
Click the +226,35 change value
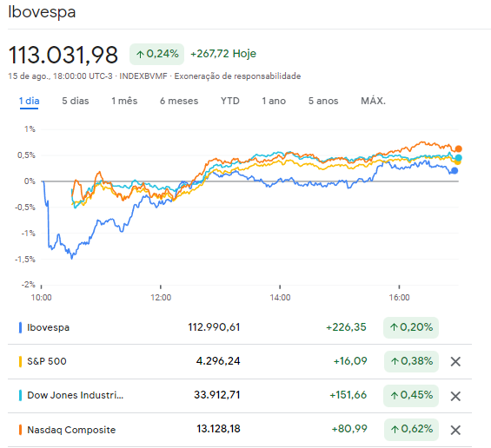point(346,327)
